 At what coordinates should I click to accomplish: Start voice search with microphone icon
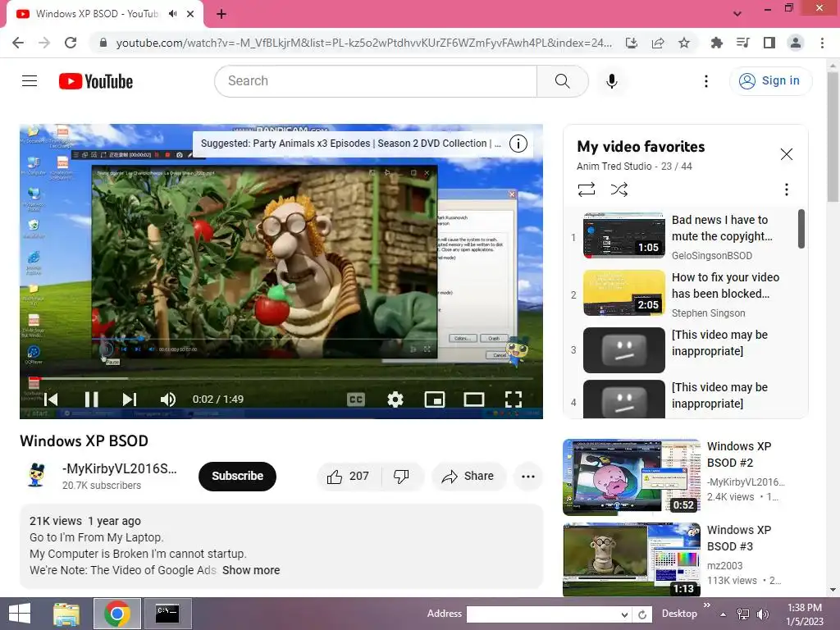(612, 81)
